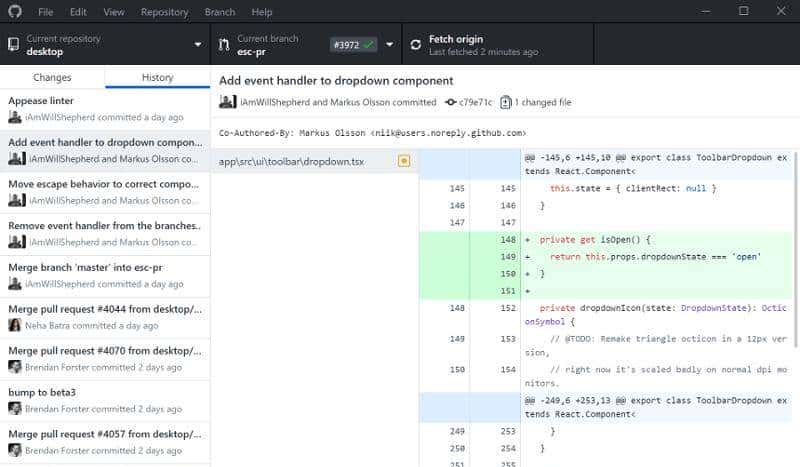This screenshot has width=800, height=467.
Task: Open the Branch menu
Action: point(220,12)
